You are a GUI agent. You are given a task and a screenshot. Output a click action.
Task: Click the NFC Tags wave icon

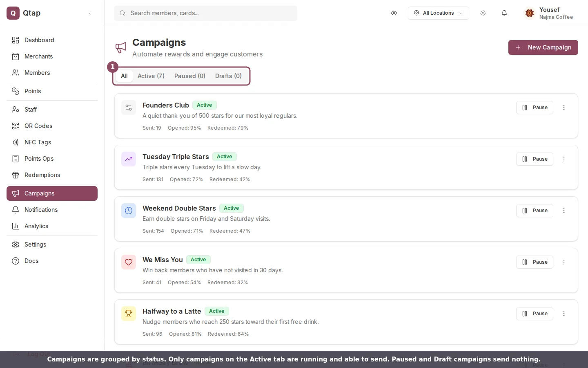(16, 142)
